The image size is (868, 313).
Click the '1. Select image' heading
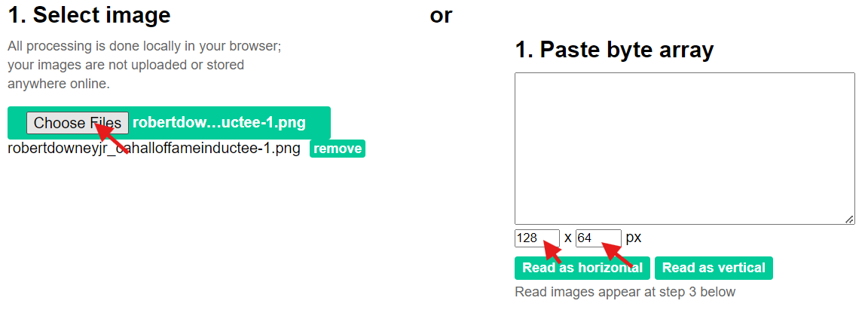(89, 15)
